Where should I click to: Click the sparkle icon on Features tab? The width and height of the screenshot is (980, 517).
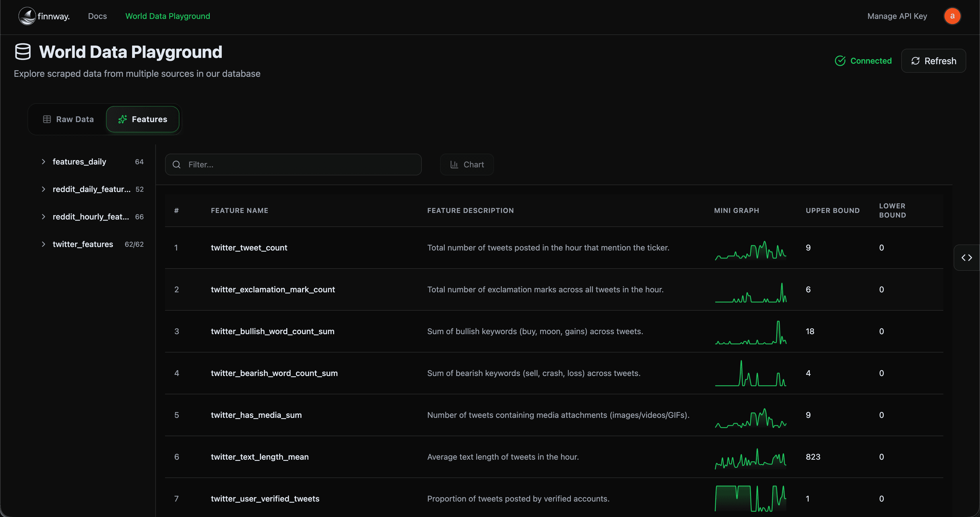point(123,119)
